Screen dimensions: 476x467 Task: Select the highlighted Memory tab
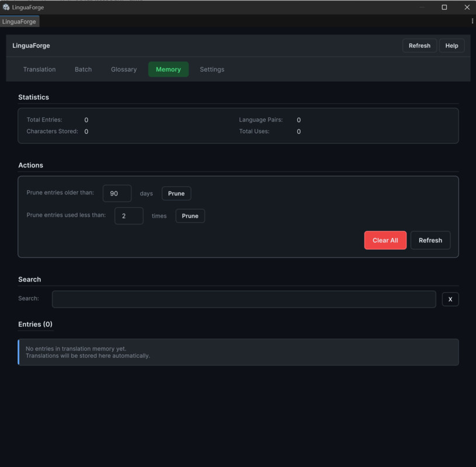168,69
